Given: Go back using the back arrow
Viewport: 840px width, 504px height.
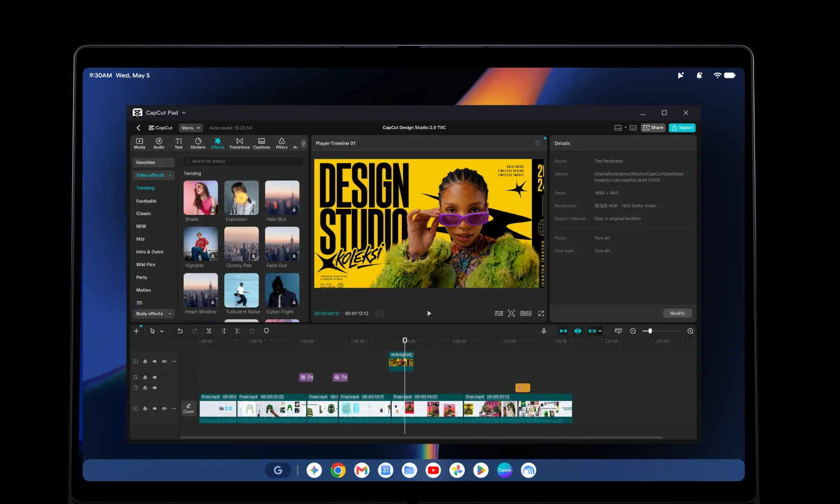Looking at the screenshot, I should click(x=138, y=128).
